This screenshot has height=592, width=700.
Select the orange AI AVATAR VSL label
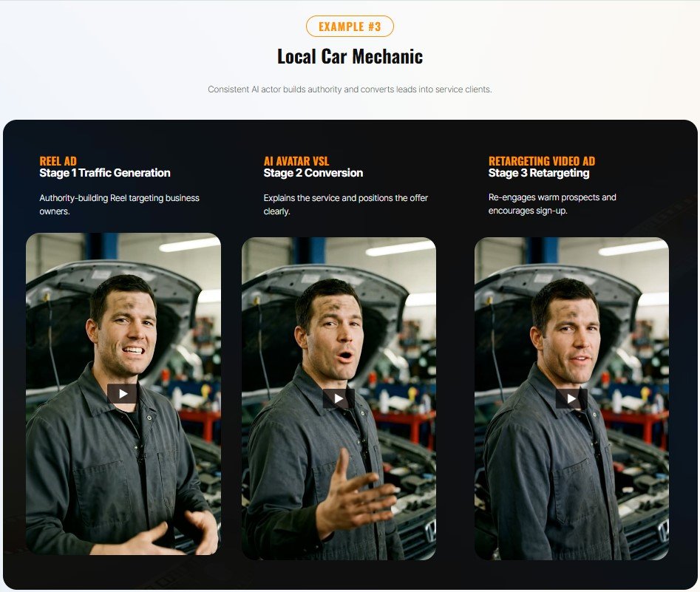pyautogui.click(x=296, y=161)
